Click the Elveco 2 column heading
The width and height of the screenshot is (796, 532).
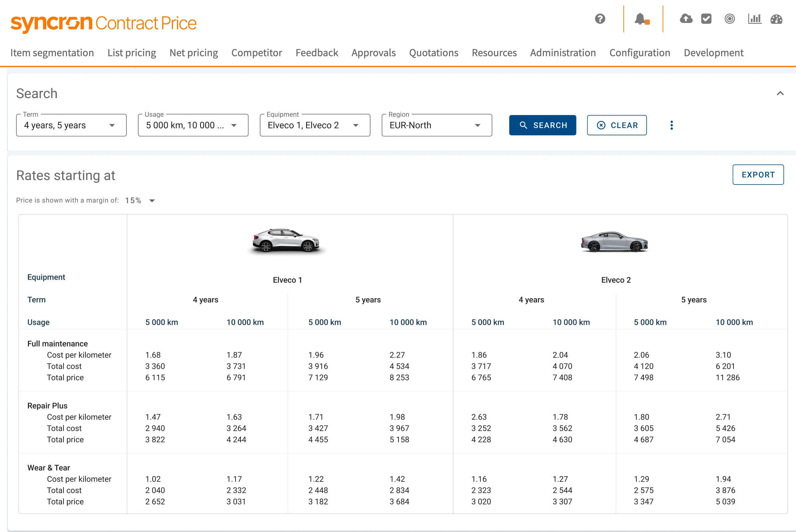(616, 280)
